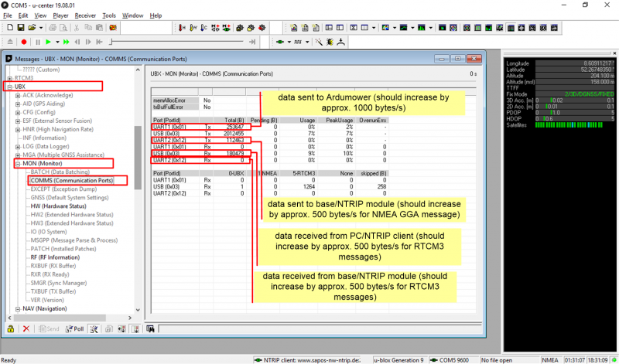Click the player position slider handle

pyautogui.click(x=111, y=42)
